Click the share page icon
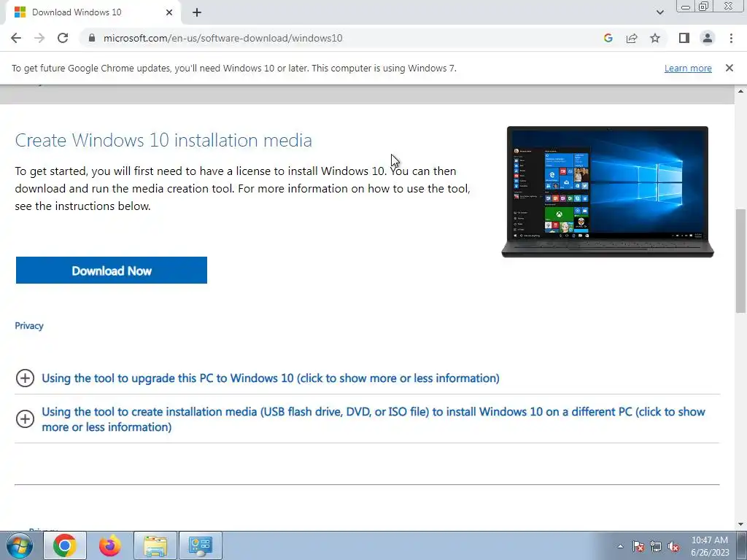747x560 pixels. (x=632, y=38)
